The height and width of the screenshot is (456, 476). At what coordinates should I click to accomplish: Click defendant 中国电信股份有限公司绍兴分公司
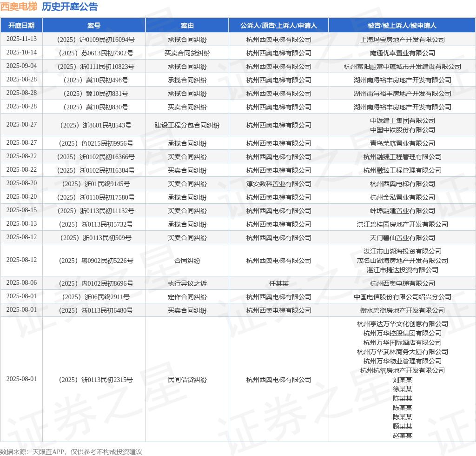click(402, 297)
